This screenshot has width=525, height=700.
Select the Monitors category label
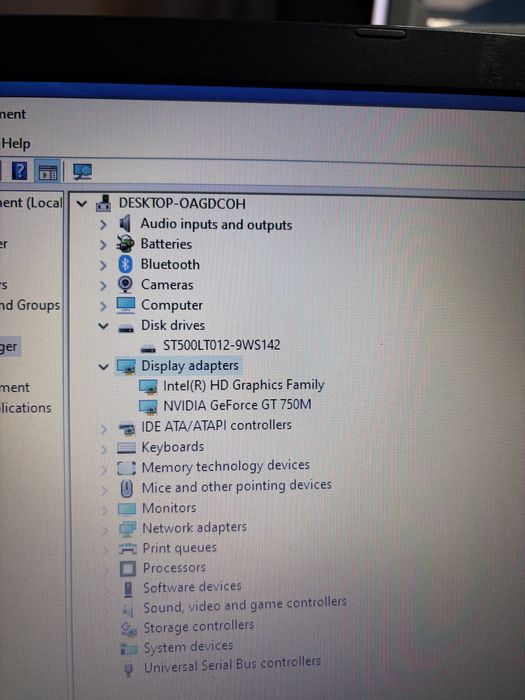click(169, 508)
